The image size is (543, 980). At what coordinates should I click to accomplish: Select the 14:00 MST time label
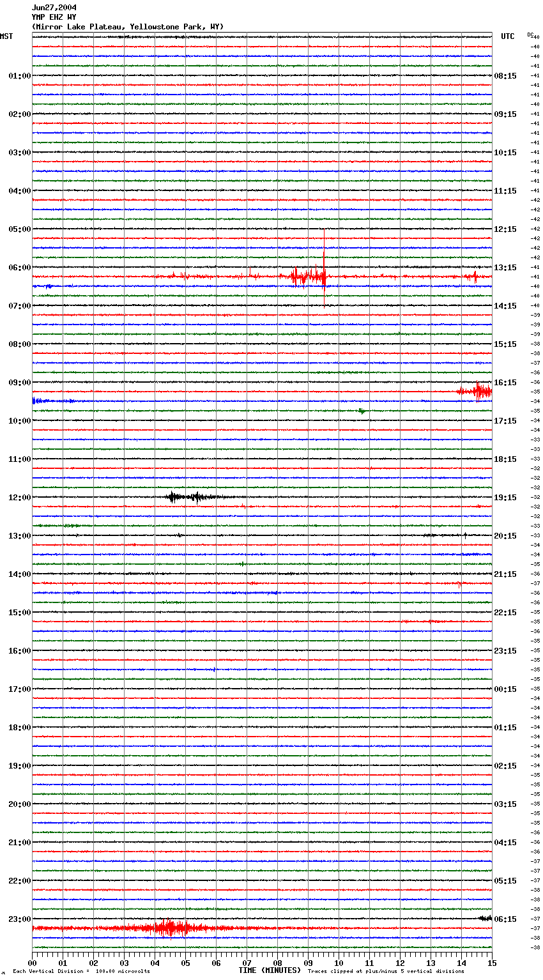click(x=20, y=574)
